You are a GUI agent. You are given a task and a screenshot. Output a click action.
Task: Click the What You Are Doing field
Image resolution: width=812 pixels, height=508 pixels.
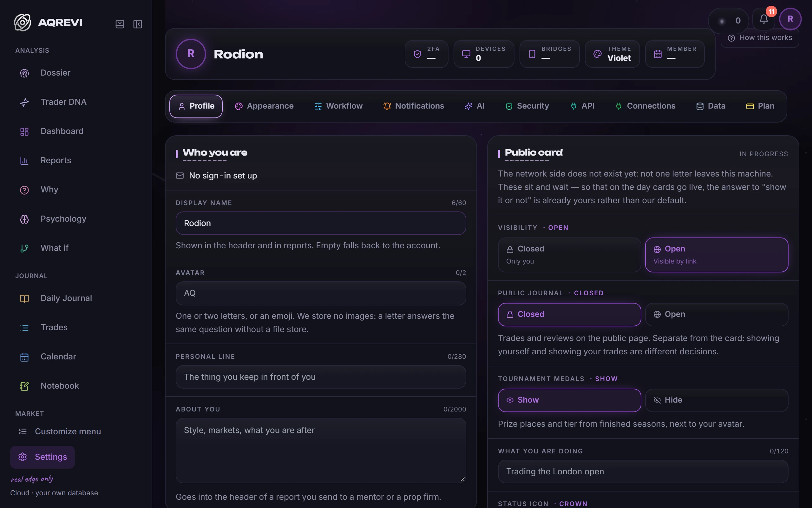pyautogui.click(x=643, y=472)
